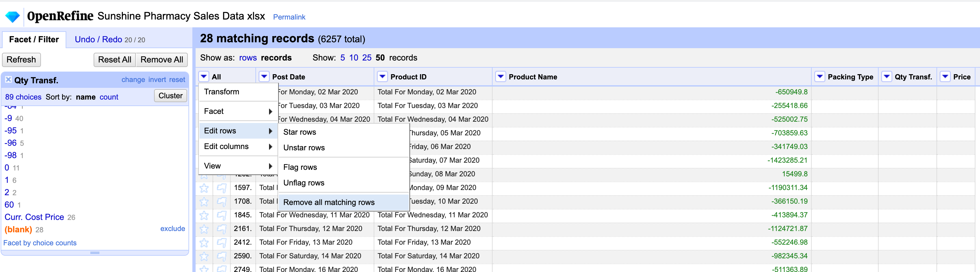Star row 2161

(x=204, y=229)
